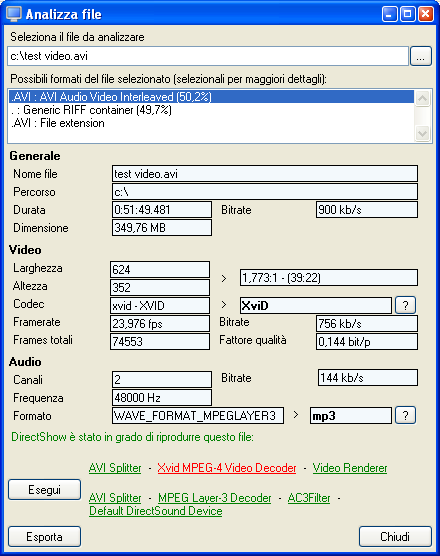
Task: Click the file path field with c:\test video.avi
Action: (208, 56)
